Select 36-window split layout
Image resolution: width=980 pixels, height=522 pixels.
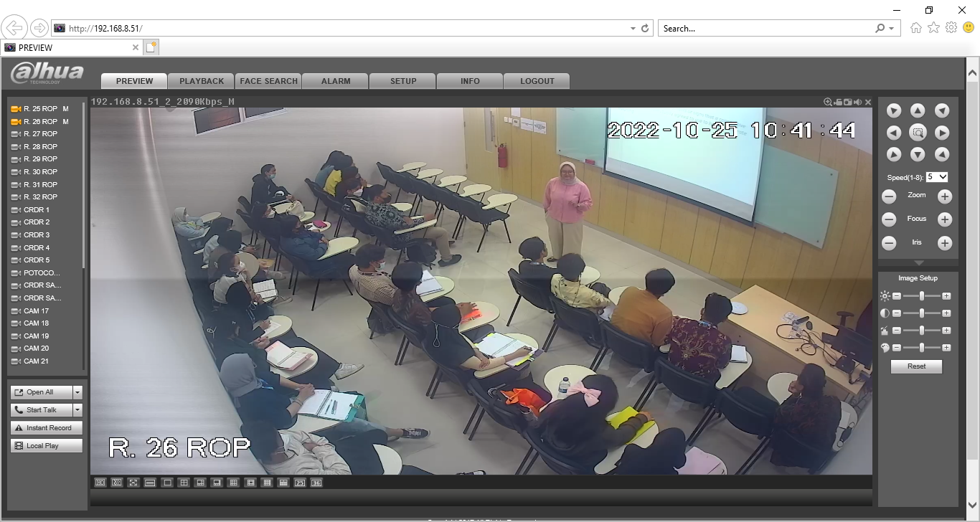point(316,483)
